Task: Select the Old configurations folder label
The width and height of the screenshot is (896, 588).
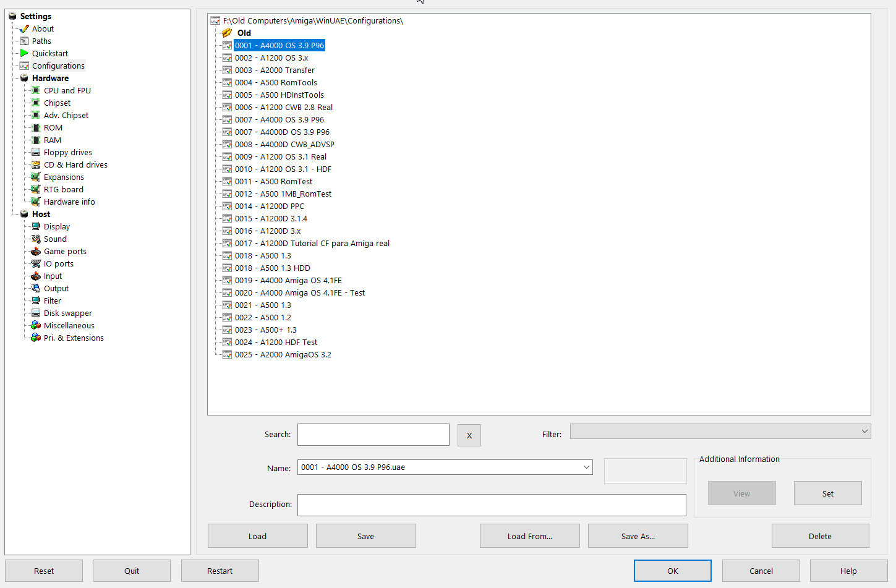Action: (x=244, y=33)
